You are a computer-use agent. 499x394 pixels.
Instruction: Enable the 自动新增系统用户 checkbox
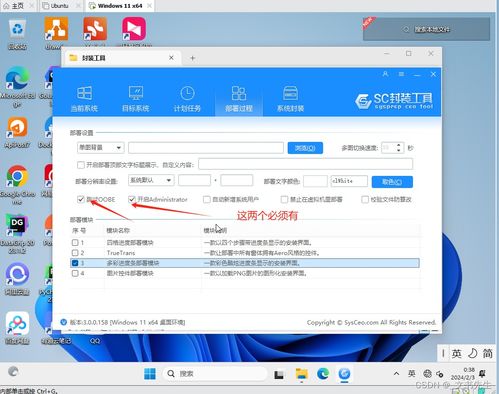[207, 199]
